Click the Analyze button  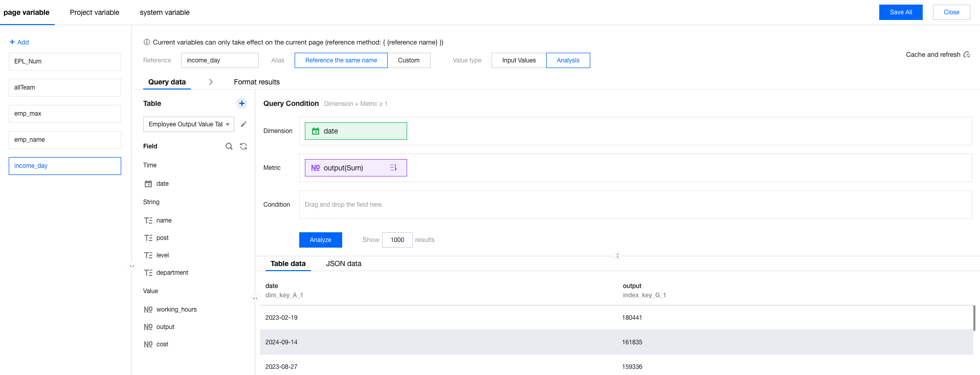pyautogui.click(x=320, y=240)
